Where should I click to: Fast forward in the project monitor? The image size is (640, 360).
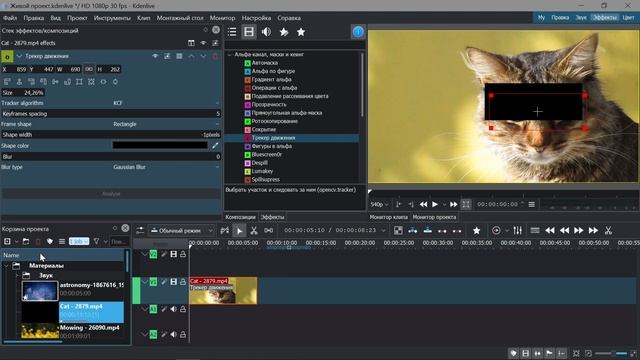click(453, 204)
